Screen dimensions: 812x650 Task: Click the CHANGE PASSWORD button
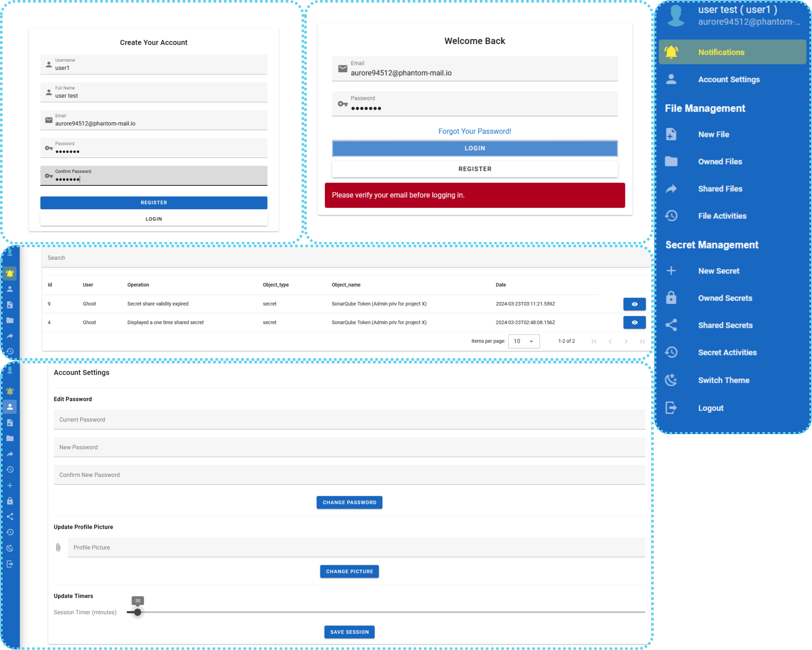click(x=350, y=503)
